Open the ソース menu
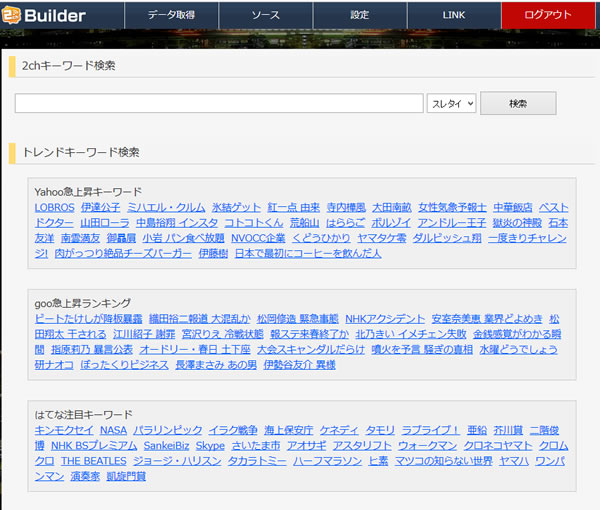The width and height of the screenshot is (600, 510). [x=266, y=15]
